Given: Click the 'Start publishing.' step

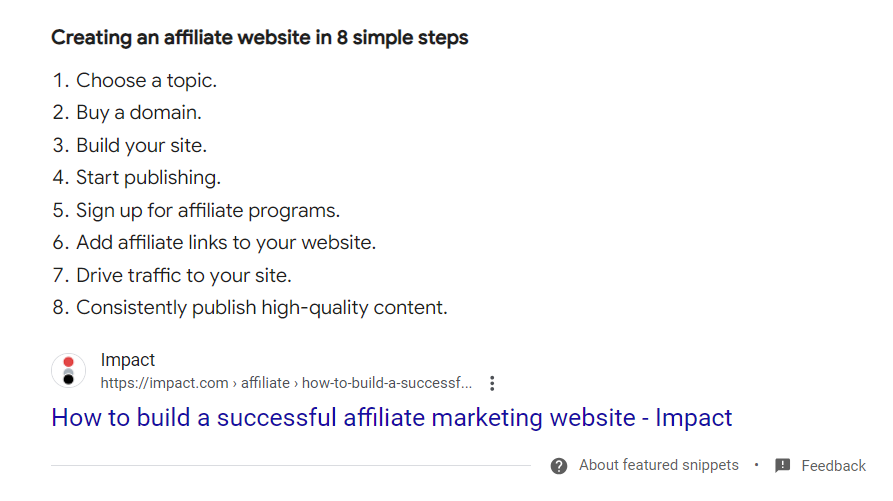Looking at the screenshot, I should tap(148, 178).
